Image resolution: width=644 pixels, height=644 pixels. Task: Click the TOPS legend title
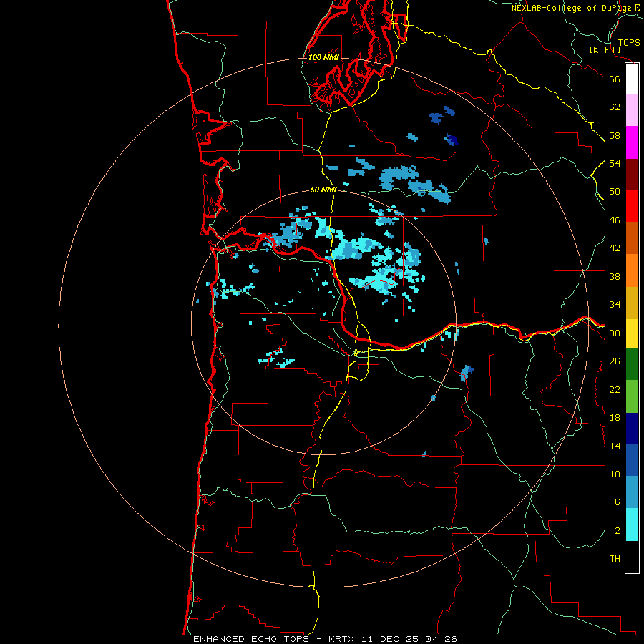pyautogui.click(x=629, y=43)
